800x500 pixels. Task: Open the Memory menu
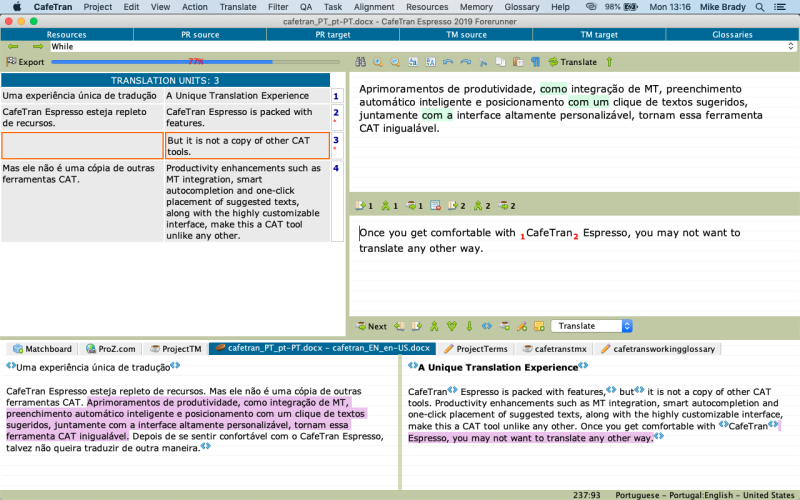(x=476, y=7)
